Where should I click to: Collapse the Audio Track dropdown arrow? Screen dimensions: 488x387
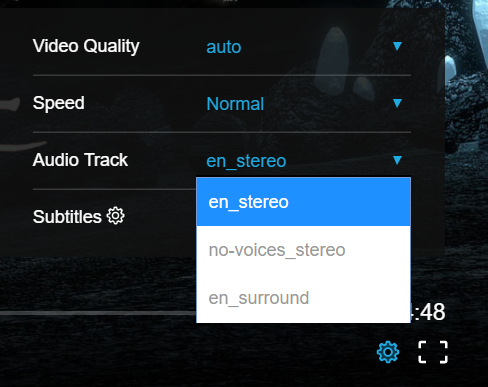[x=397, y=160]
